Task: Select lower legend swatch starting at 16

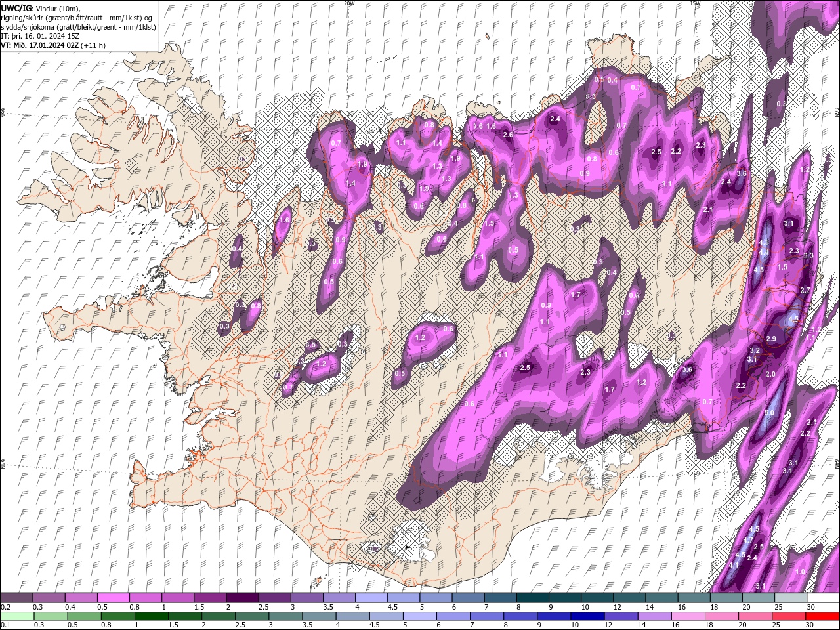Action: tap(688, 616)
